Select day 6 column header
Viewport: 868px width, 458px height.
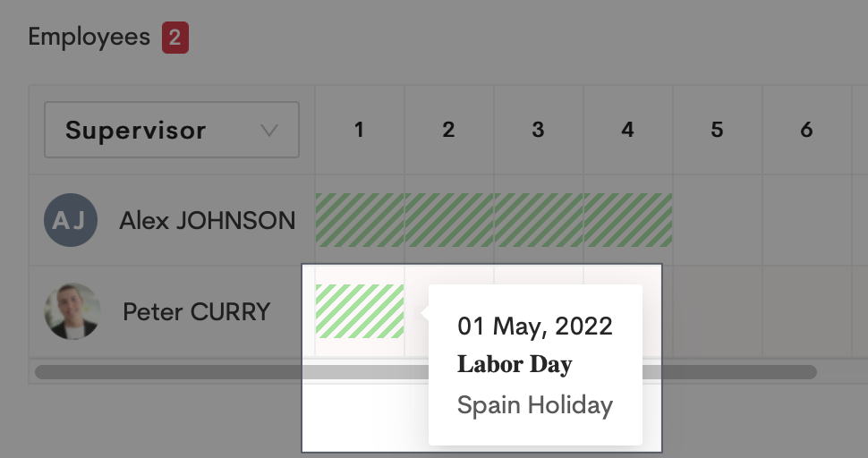coord(806,131)
